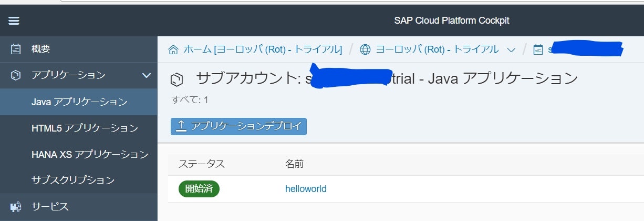This screenshot has height=221, width=644.
Task: Click the サービス puzzle icon
Action: (16, 207)
